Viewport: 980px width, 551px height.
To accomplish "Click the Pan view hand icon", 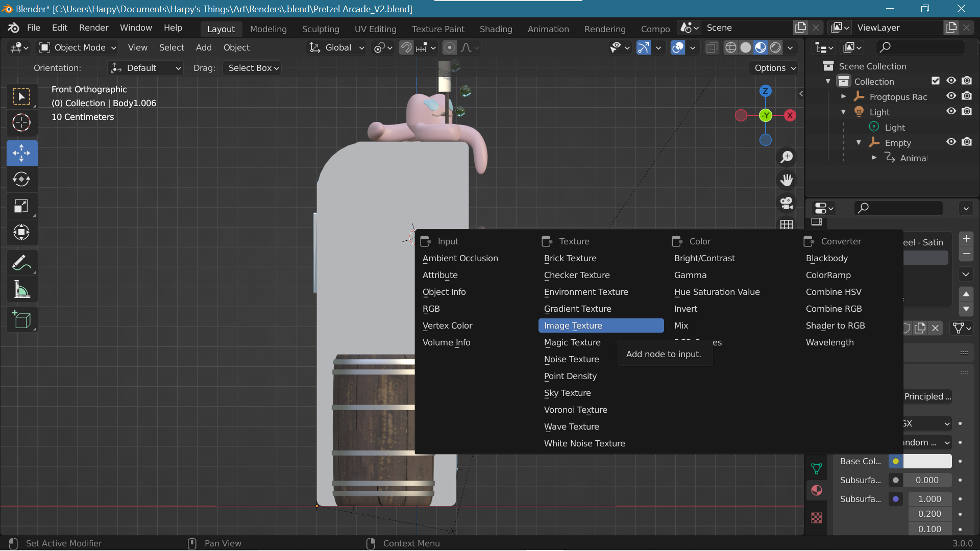I will 787,180.
